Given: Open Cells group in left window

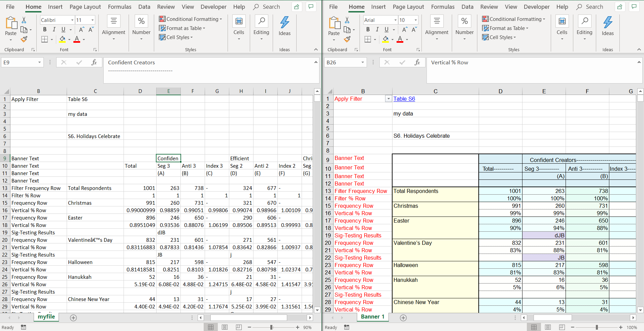Looking at the screenshot, I should tap(239, 28).
